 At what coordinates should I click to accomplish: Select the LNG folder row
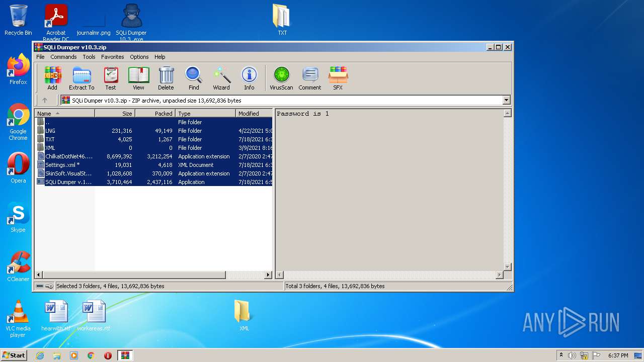point(153,131)
